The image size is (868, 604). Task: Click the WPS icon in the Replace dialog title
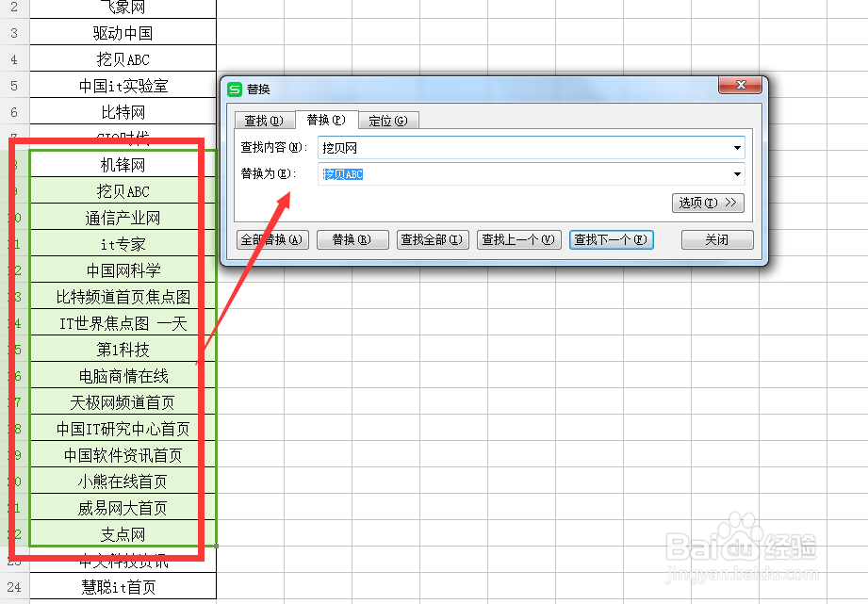[x=235, y=89]
